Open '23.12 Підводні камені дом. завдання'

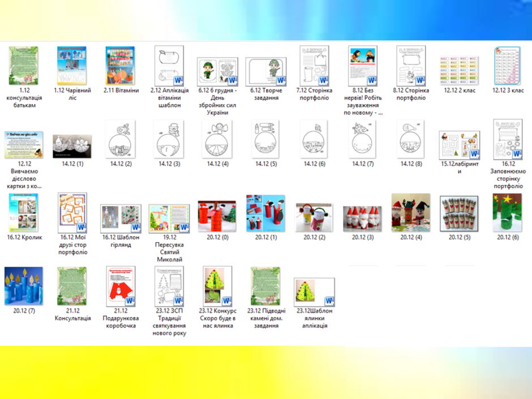pyautogui.click(x=266, y=286)
